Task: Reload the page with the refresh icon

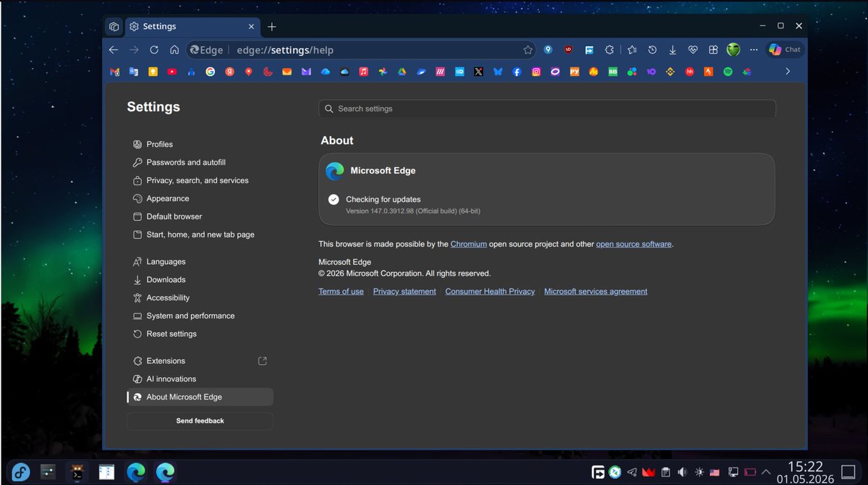Action: pos(154,50)
